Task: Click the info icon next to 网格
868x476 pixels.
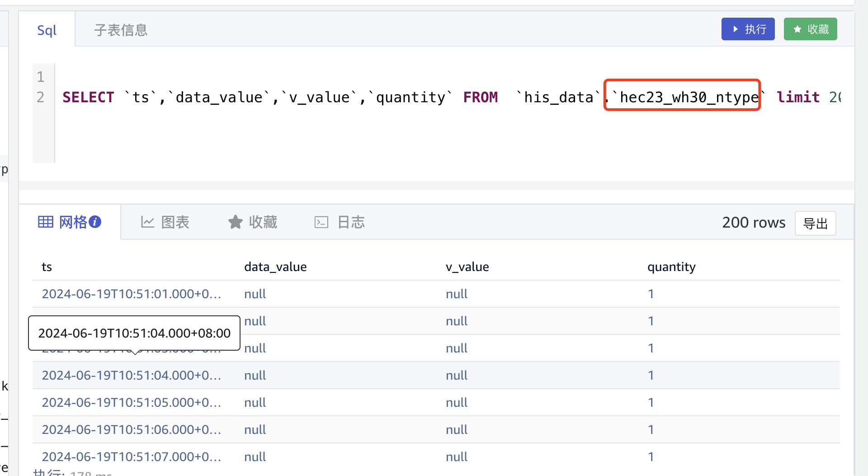Action: [x=95, y=222]
